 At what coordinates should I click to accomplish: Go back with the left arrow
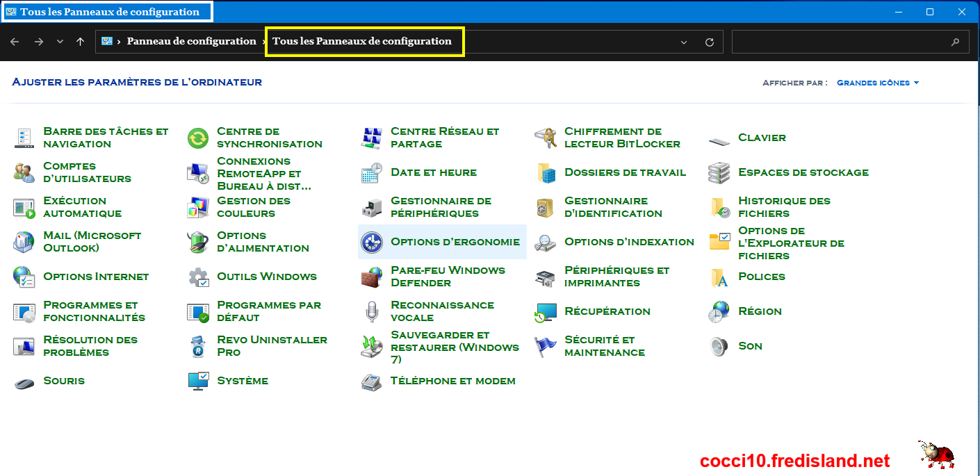[15, 42]
